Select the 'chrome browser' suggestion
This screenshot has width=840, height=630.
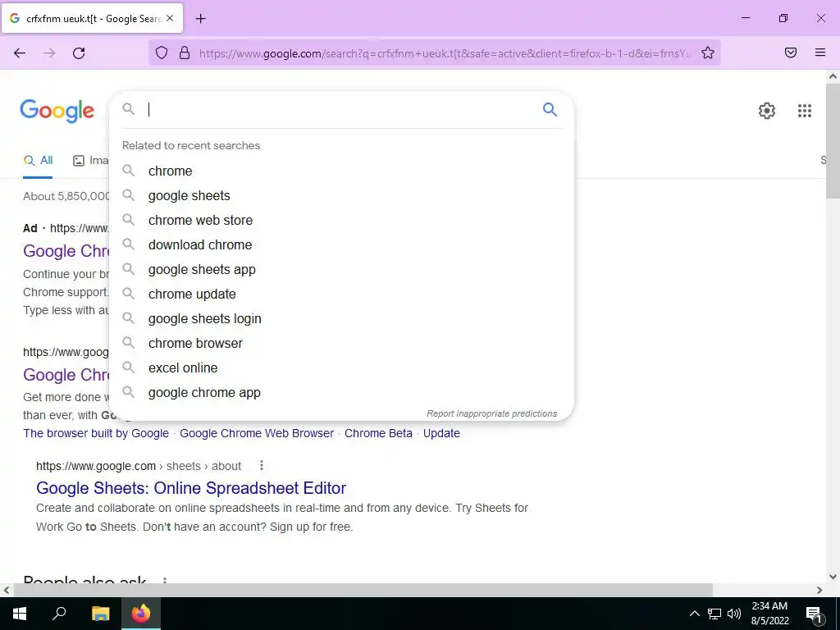tap(342, 344)
